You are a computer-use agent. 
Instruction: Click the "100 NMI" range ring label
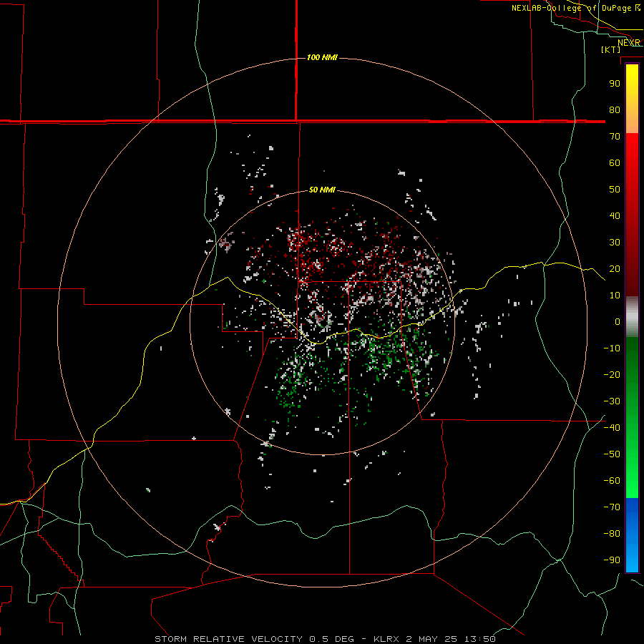click(x=322, y=57)
